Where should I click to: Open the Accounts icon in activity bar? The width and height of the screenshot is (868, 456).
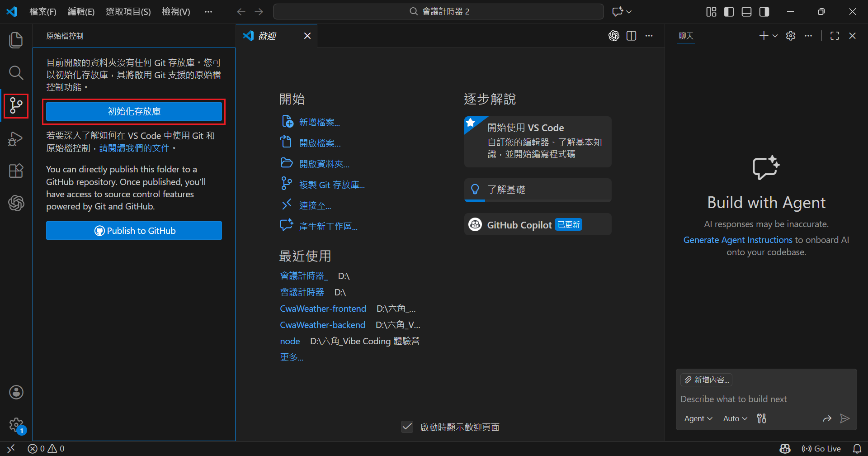click(16, 392)
